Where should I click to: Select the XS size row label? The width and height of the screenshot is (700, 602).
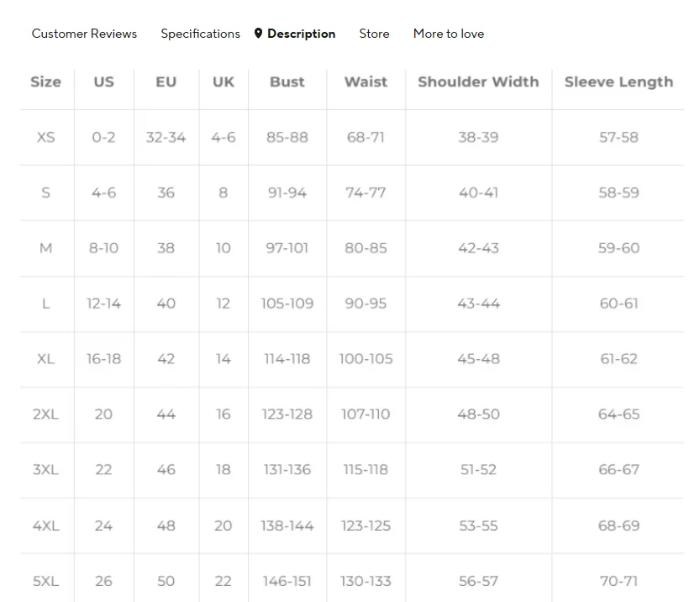coord(45,137)
